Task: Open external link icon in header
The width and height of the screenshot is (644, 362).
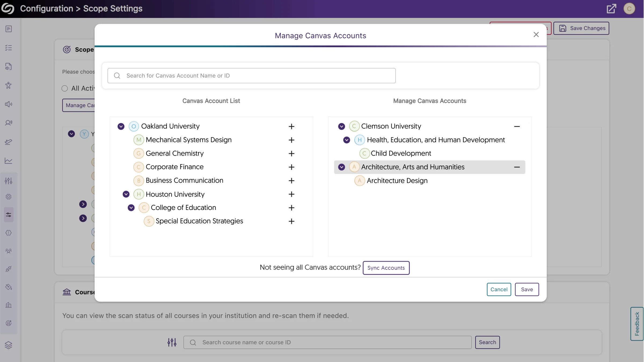Action: coord(611,9)
